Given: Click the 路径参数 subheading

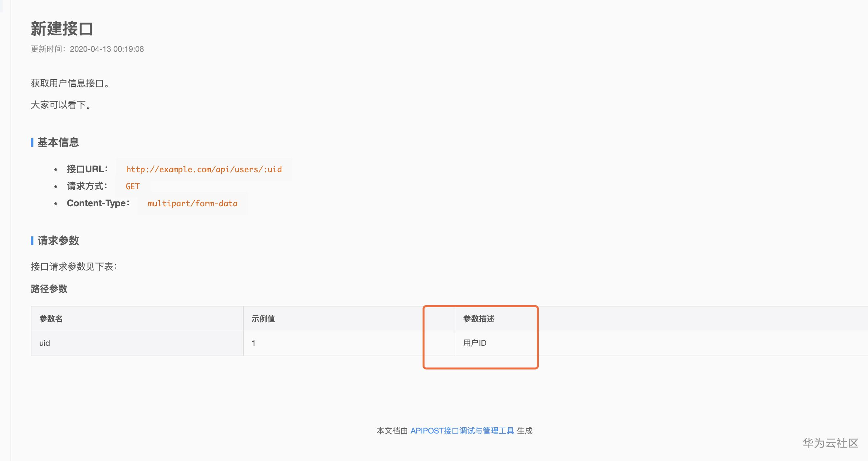Looking at the screenshot, I should click(49, 288).
